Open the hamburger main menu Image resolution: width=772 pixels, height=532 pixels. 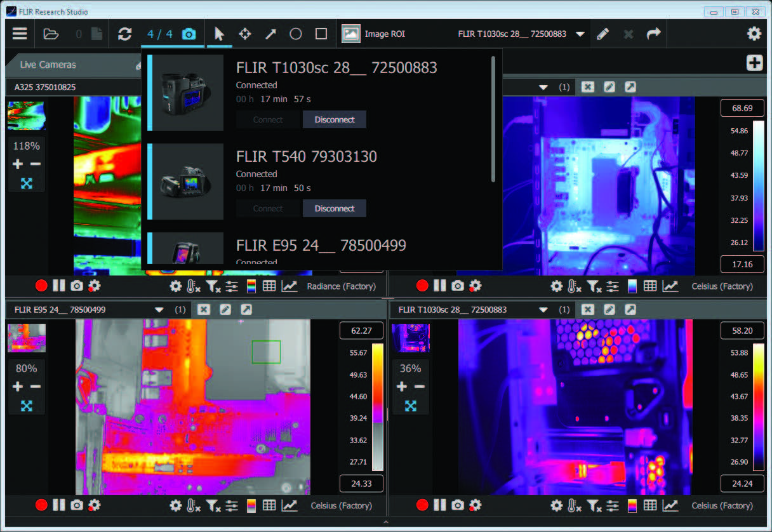(20, 34)
